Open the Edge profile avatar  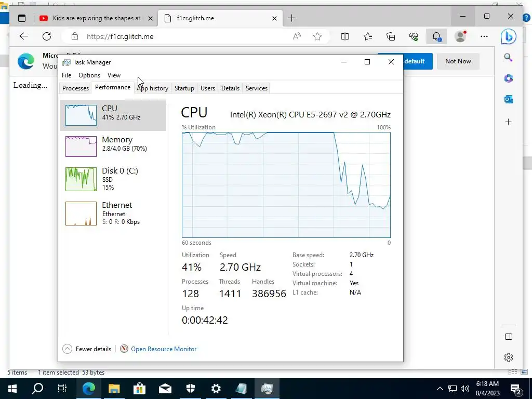[460, 36]
